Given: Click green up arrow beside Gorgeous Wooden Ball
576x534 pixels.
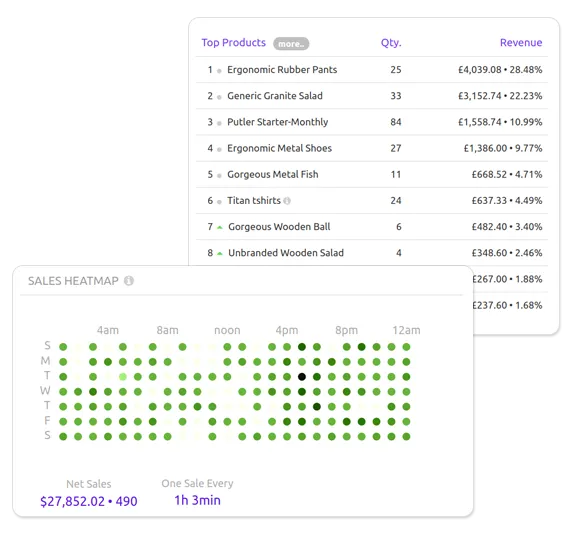Looking at the screenshot, I should click(220, 228).
